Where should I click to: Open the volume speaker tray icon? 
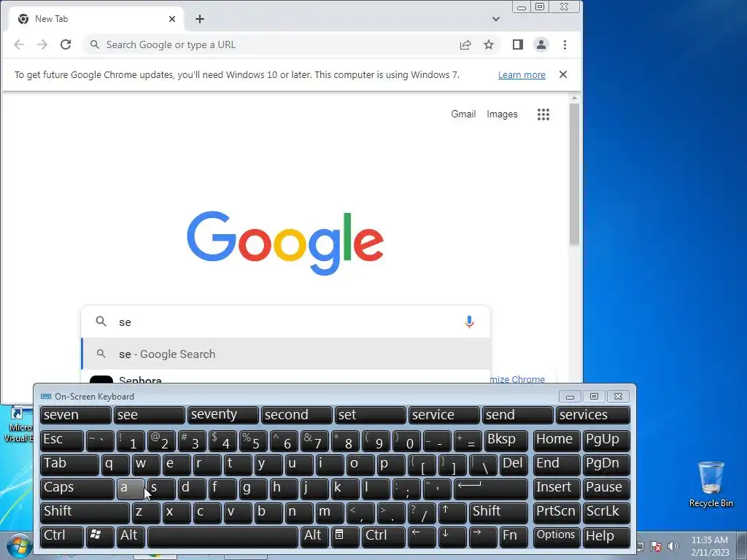[x=673, y=546]
